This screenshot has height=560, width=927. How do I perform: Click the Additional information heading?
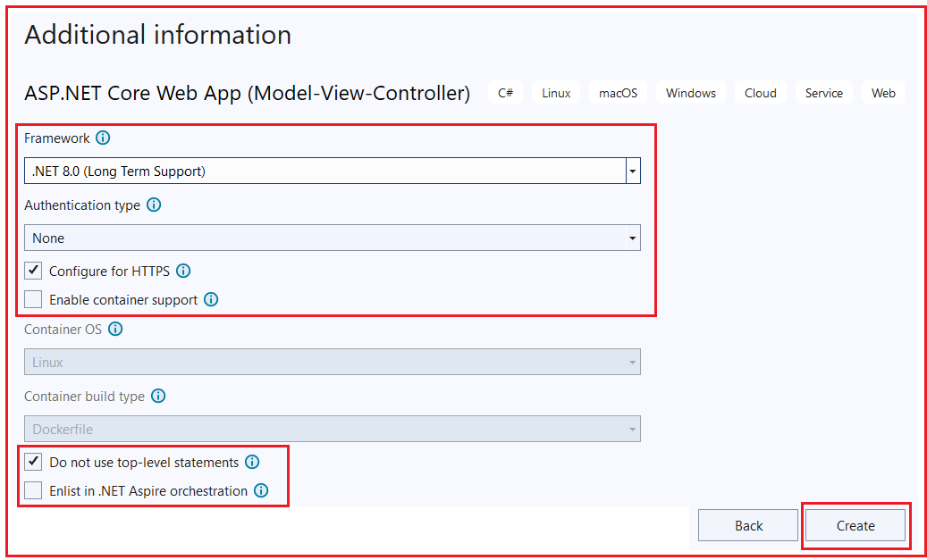coord(158,36)
